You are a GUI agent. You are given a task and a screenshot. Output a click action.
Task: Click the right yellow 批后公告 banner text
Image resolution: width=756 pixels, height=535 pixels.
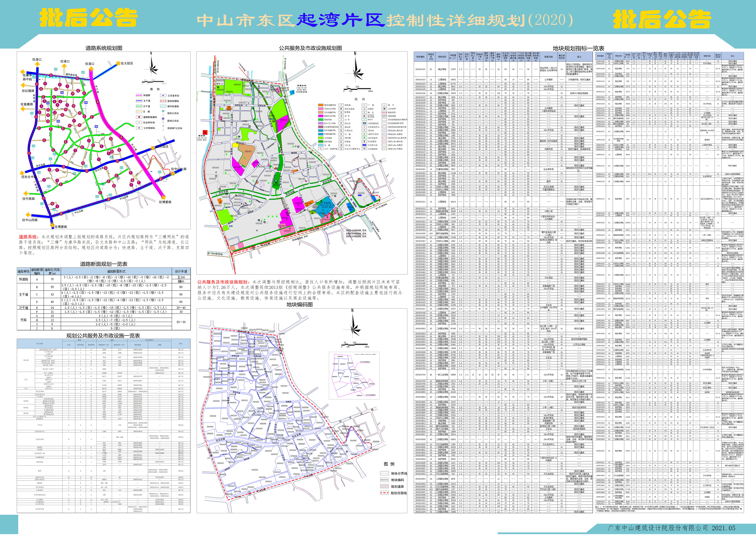[x=662, y=19]
